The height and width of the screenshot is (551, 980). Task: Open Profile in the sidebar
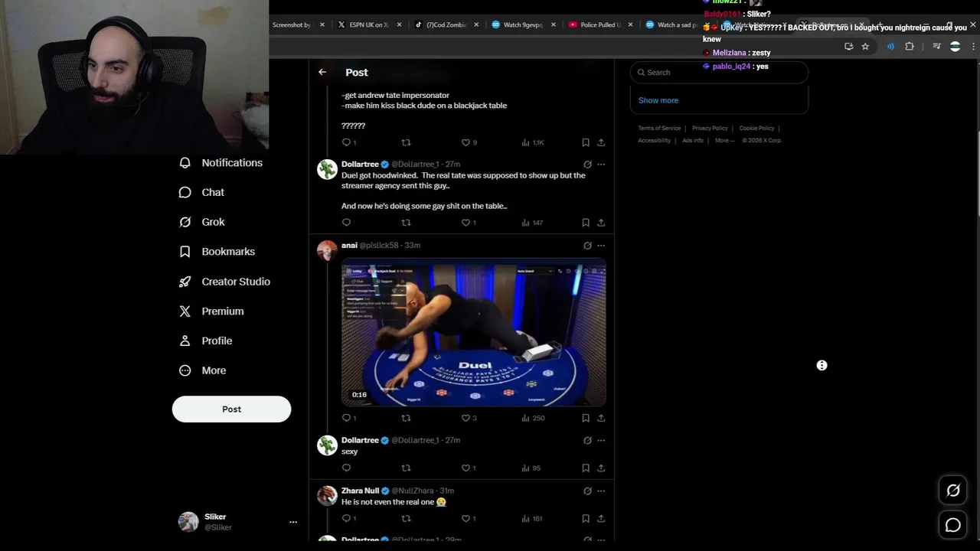click(205, 341)
